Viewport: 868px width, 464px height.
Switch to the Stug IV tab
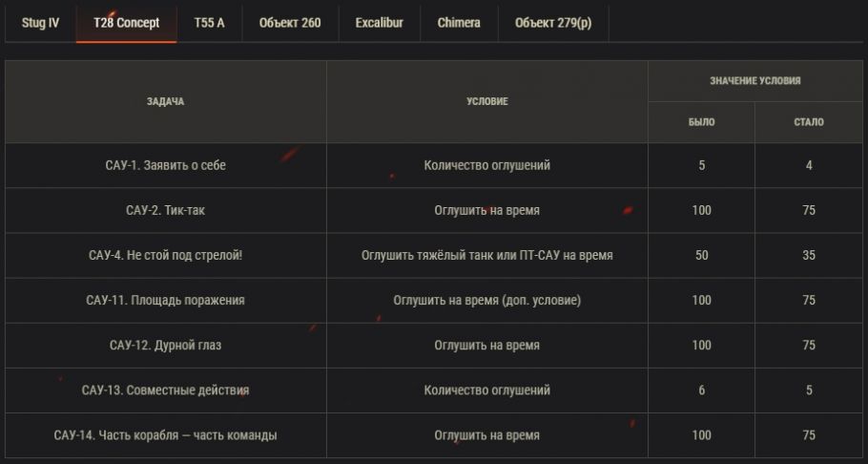coord(40,22)
